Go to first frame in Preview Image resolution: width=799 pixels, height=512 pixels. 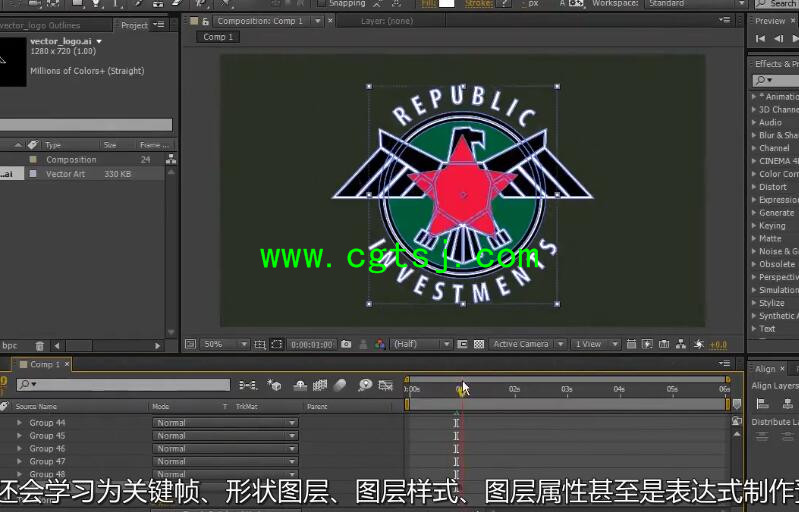(x=760, y=39)
